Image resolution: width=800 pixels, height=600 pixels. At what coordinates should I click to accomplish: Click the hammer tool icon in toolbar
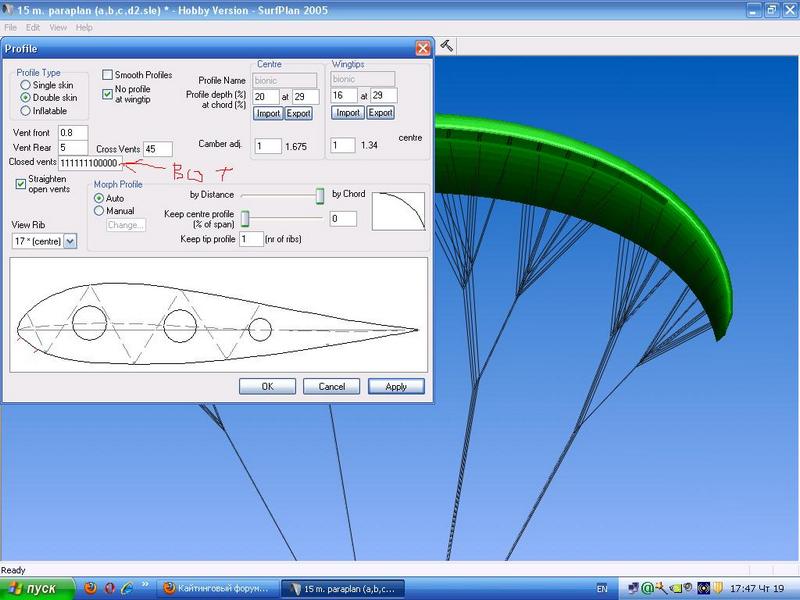click(x=447, y=45)
